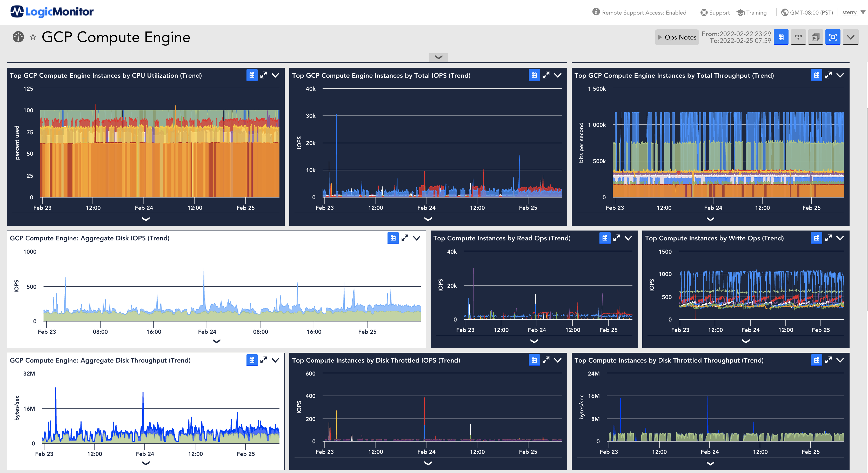Open calendar for Write Ops widget

pos(817,238)
